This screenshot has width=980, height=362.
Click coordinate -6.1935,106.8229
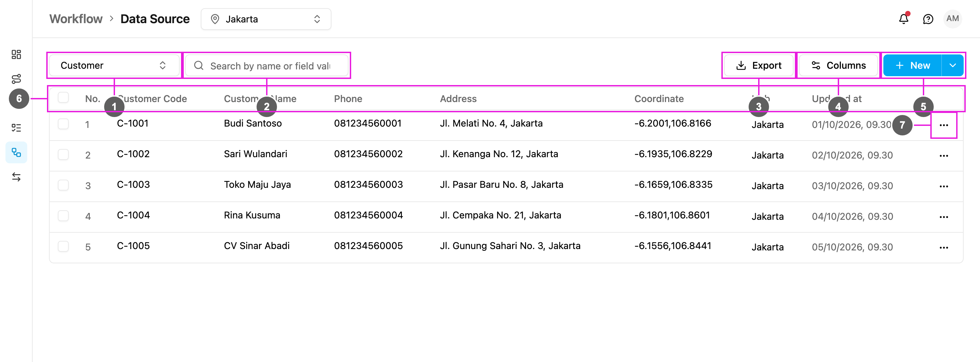[673, 154]
